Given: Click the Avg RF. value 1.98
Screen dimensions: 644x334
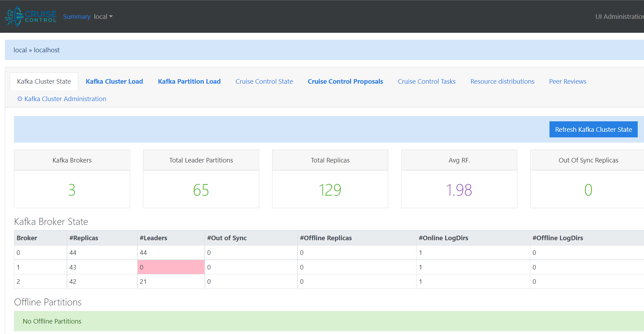Looking at the screenshot, I should [459, 190].
